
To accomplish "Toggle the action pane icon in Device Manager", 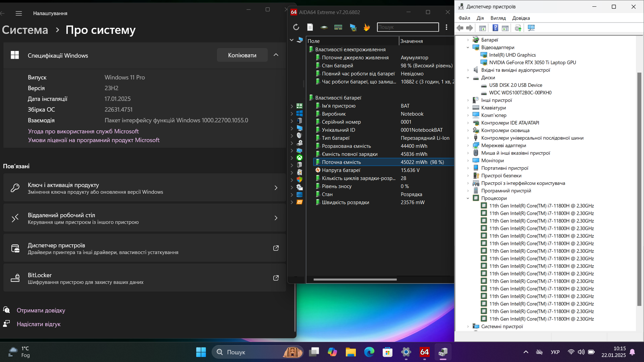I will point(505,28).
